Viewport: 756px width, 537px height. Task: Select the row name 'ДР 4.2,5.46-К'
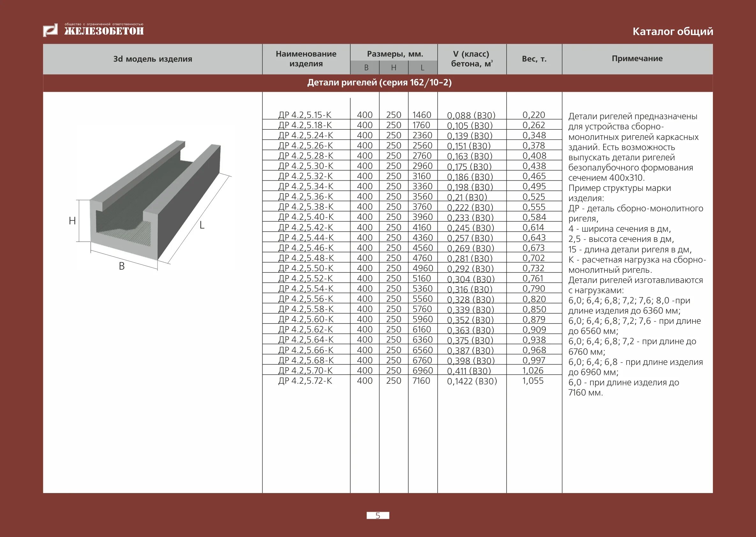[x=306, y=248]
